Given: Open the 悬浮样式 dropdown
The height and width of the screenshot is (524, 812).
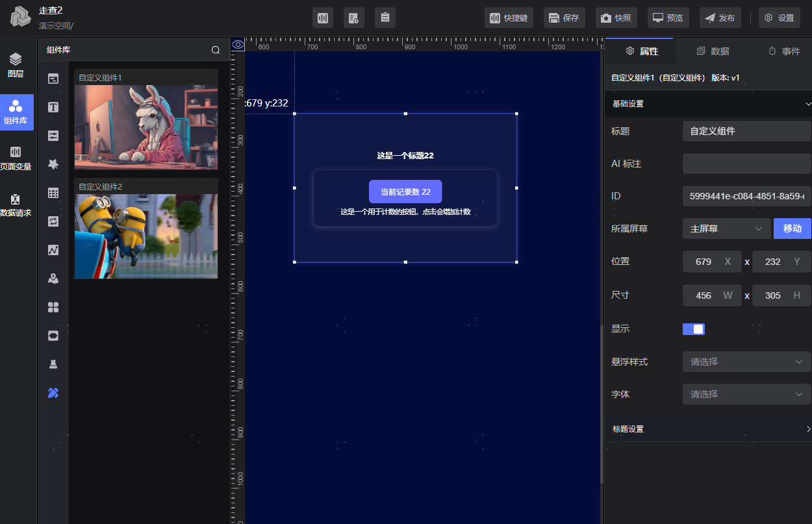Looking at the screenshot, I should (746, 362).
